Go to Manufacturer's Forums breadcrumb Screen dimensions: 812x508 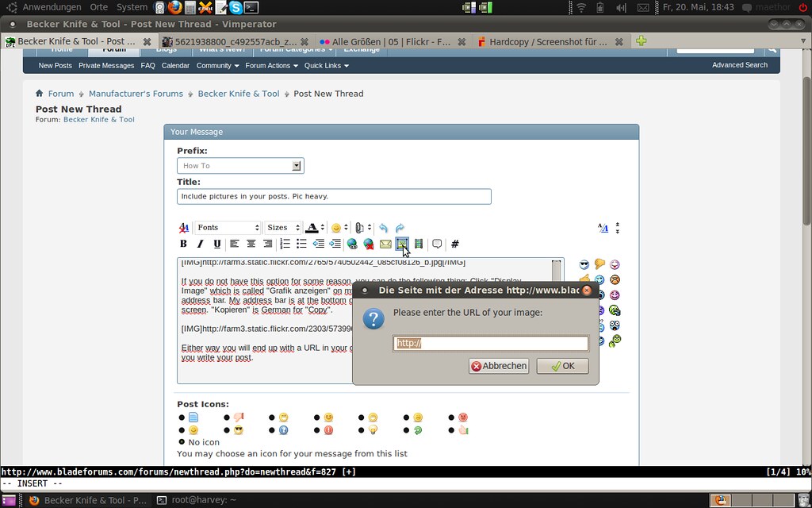(136, 94)
